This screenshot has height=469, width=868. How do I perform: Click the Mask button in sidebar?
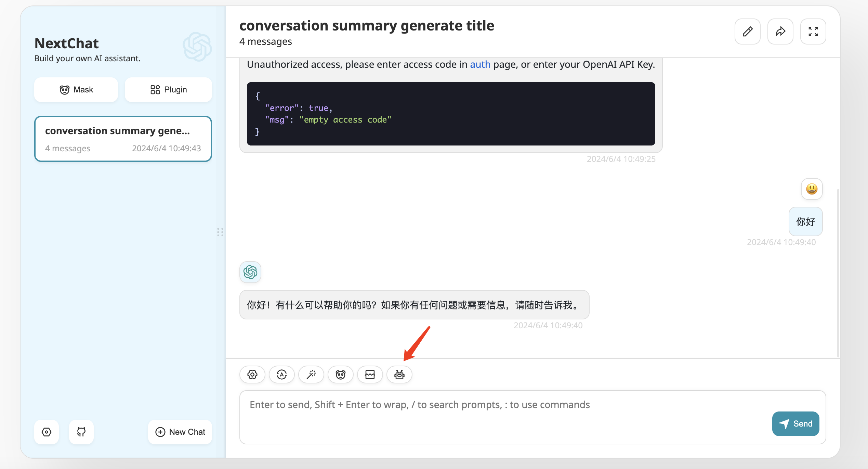[x=76, y=90]
